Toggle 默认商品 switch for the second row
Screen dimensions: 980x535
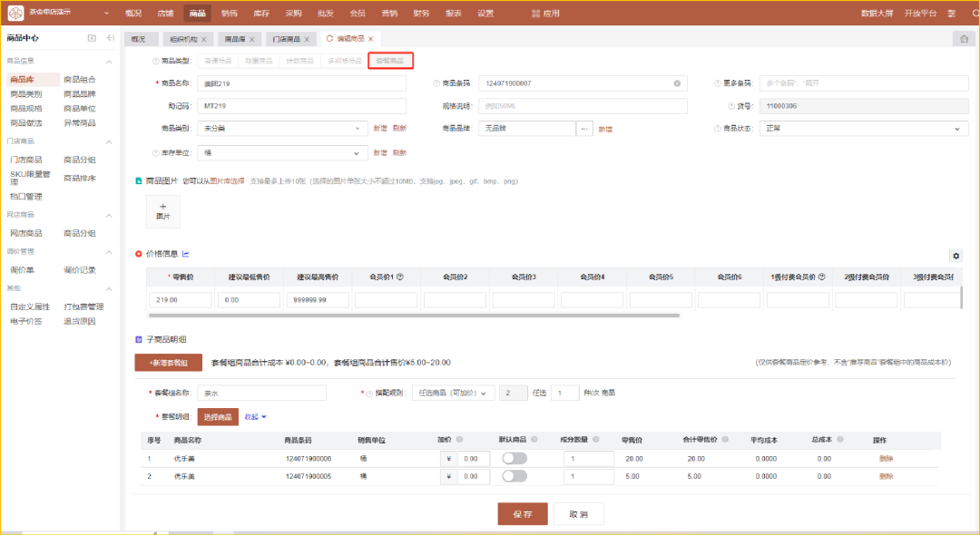[x=514, y=476]
